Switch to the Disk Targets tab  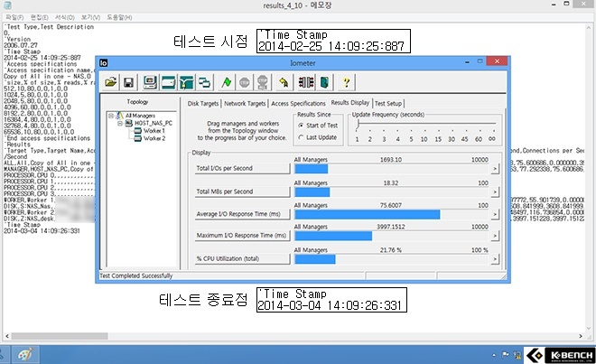point(203,104)
